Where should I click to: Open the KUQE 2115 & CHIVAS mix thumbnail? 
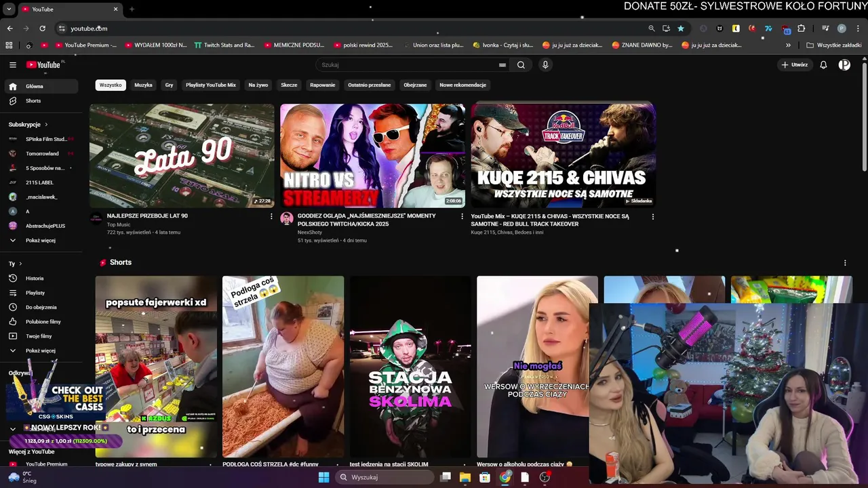(564, 156)
